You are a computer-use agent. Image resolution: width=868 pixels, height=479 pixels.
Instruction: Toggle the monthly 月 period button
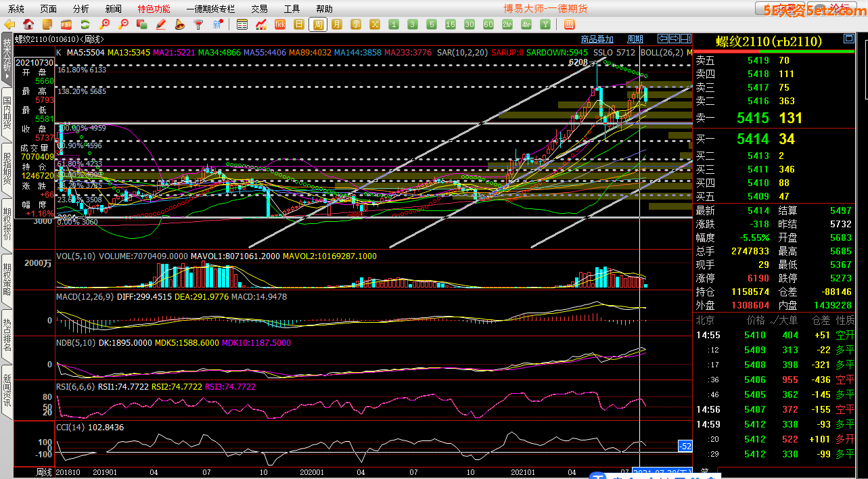(x=337, y=24)
